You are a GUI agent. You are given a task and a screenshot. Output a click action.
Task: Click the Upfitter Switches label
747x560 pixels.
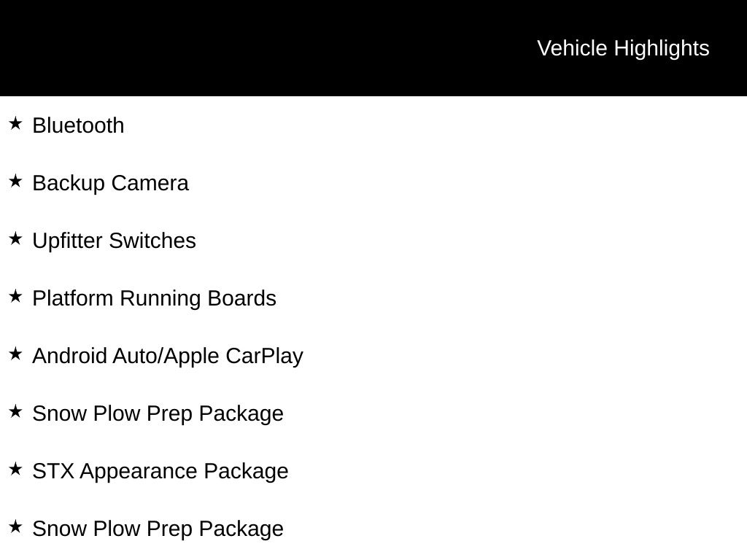click(114, 241)
